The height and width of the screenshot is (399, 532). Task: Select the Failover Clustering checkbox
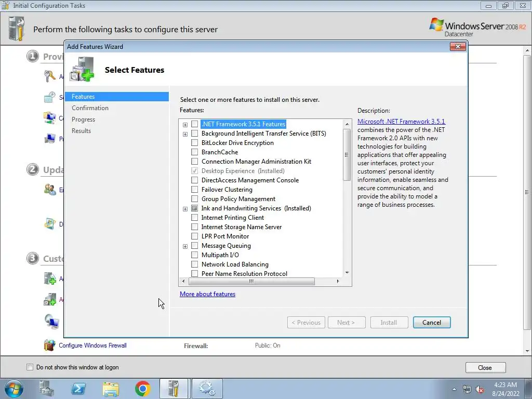195,189
